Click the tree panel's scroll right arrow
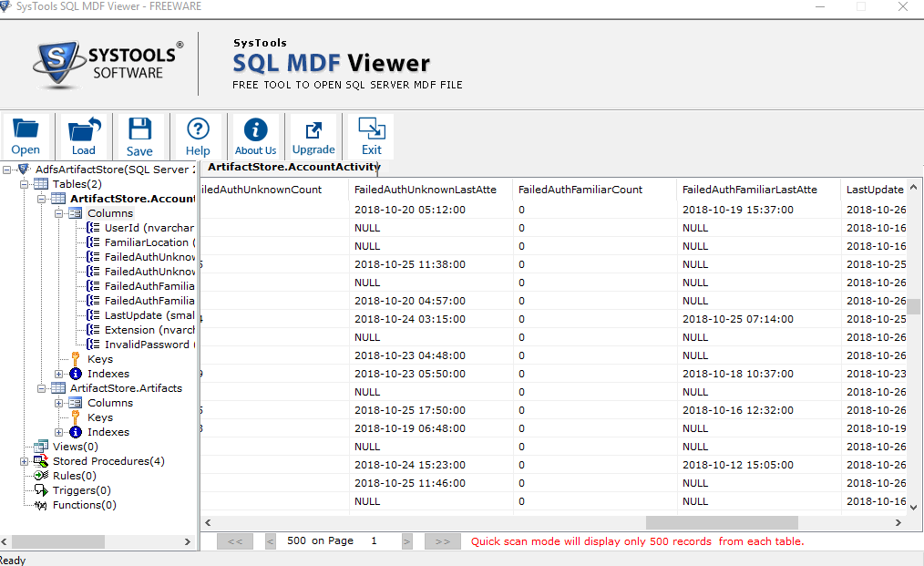Screen dimensions: 924x566 (x=188, y=541)
